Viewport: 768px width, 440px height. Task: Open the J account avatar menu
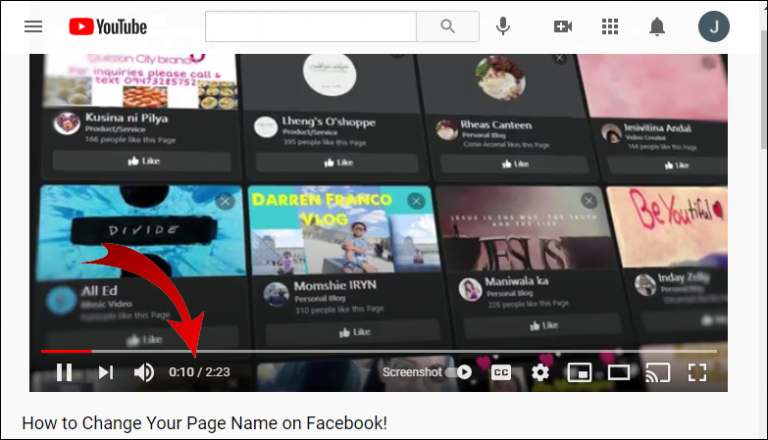[714, 26]
